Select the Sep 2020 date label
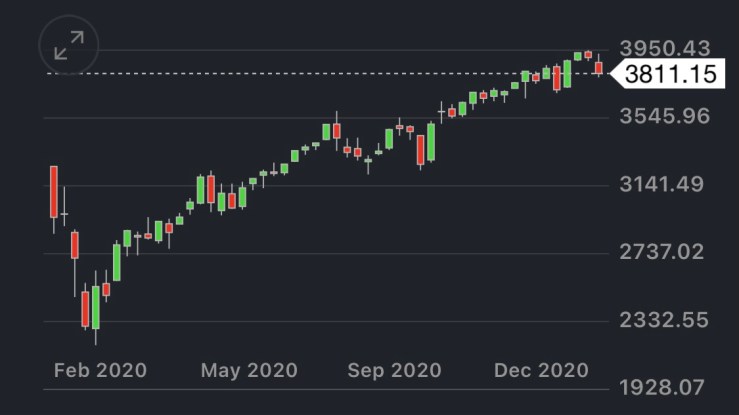 pos(395,370)
